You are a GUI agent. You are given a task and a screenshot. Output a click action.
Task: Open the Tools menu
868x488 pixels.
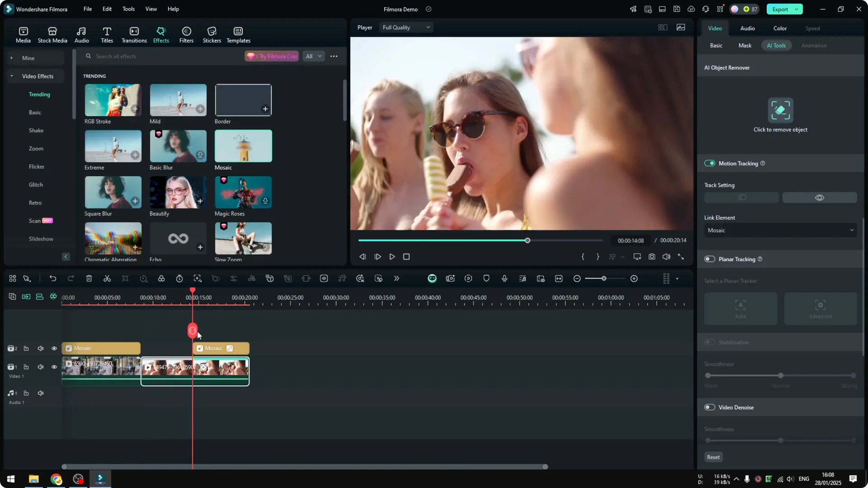pos(128,9)
